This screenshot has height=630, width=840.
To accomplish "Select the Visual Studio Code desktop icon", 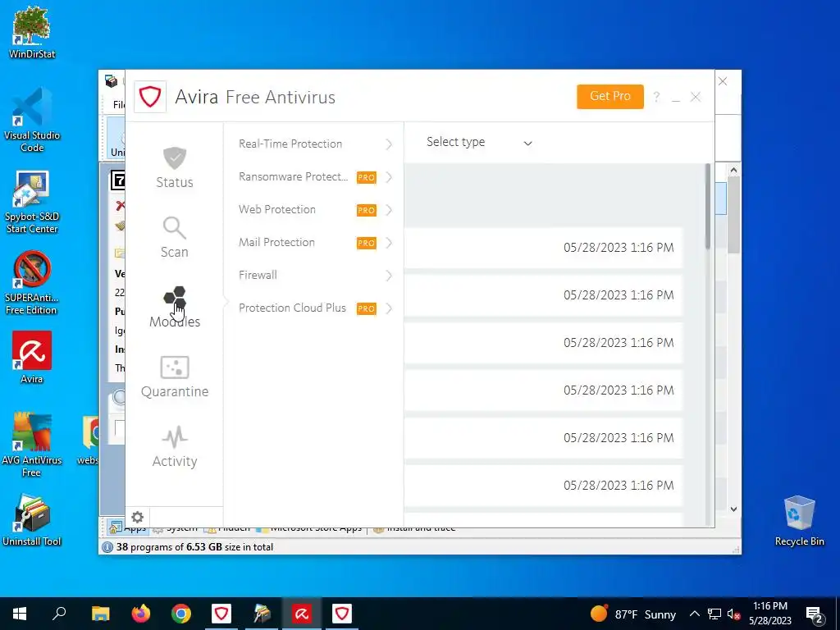I will click(32, 120).
